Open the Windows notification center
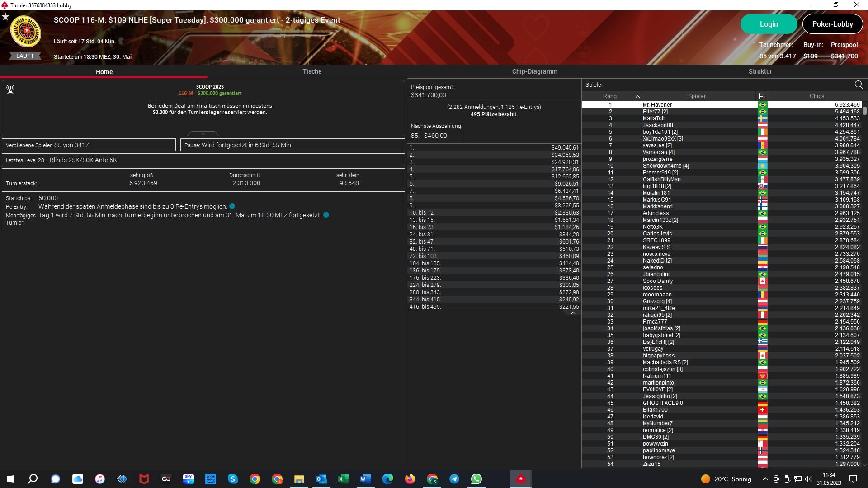The height and width of the screenshot is (488, 868). [853, 479]
